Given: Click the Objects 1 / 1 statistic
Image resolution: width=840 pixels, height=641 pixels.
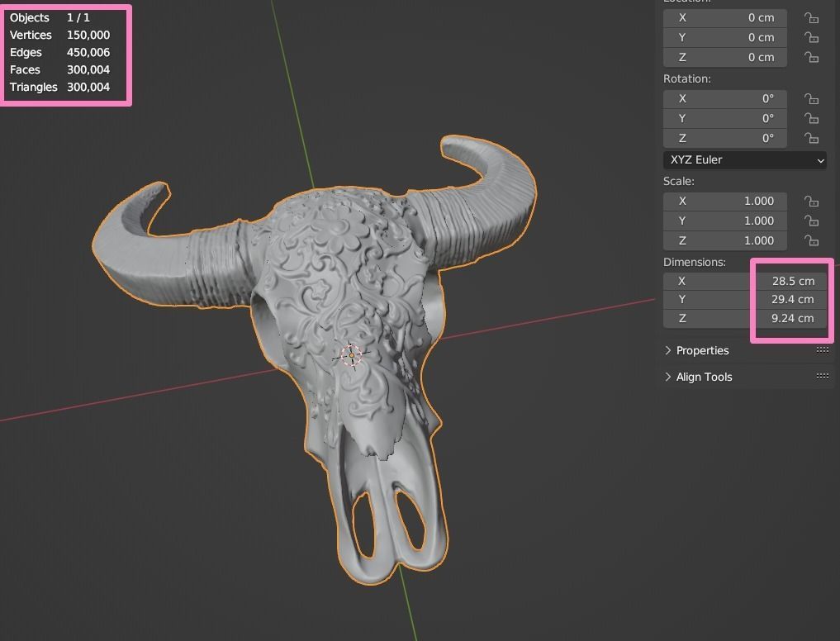Looking at the screenshot, I should (50, 17).
